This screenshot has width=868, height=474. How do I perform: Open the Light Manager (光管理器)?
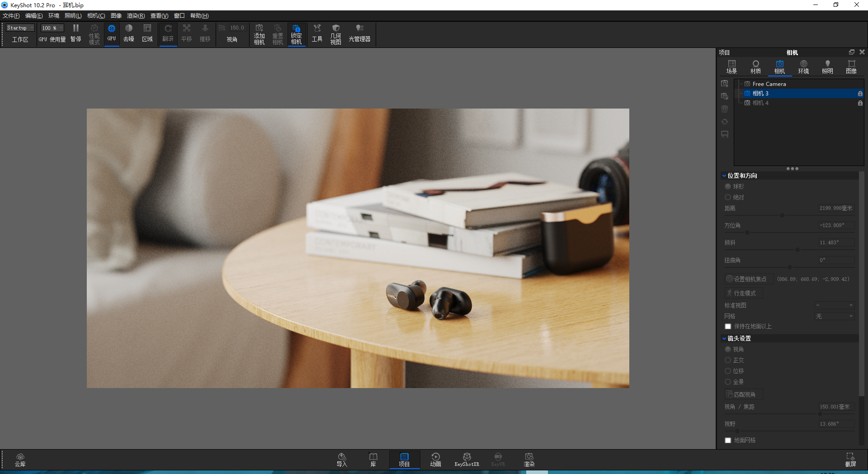pos(359,33)
